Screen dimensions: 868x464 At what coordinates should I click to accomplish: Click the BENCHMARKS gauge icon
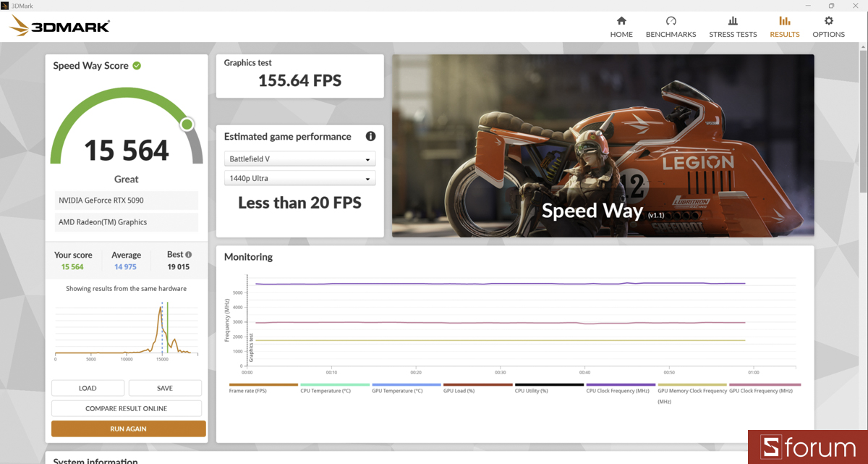click(671, 21)
